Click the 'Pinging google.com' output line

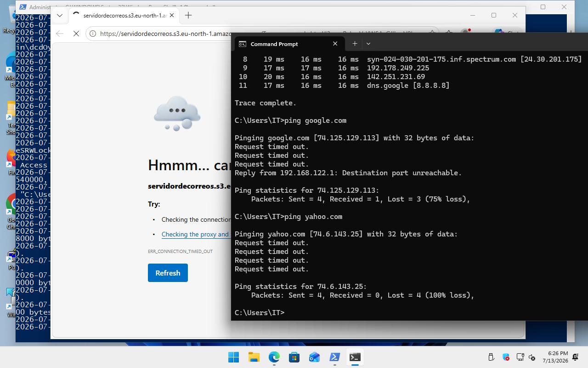[355, 138]
